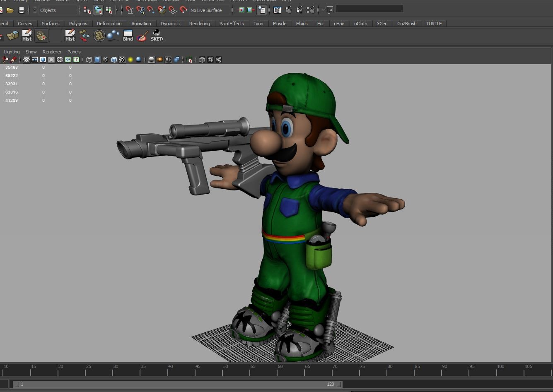Viewport: 553px width, 392px height.
Task: Click the Blnd blend shape shelf icon
Action: click(x=128, y=35)
